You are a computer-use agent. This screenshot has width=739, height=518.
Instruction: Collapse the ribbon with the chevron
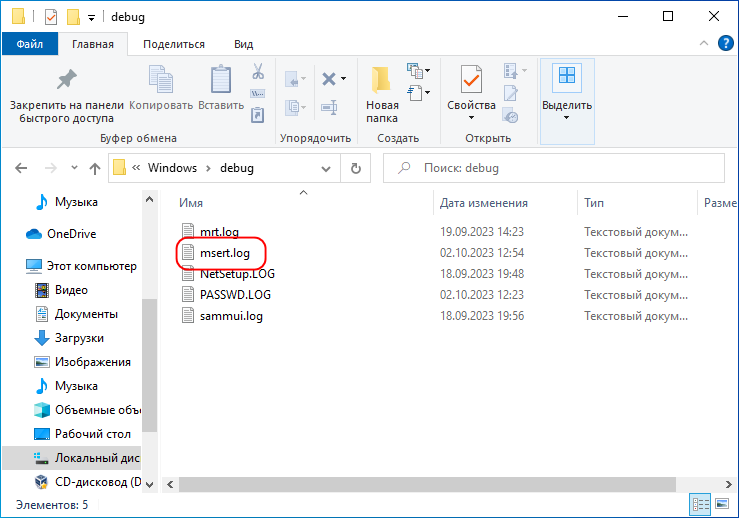pyautogui.click(x=704, y=43)
